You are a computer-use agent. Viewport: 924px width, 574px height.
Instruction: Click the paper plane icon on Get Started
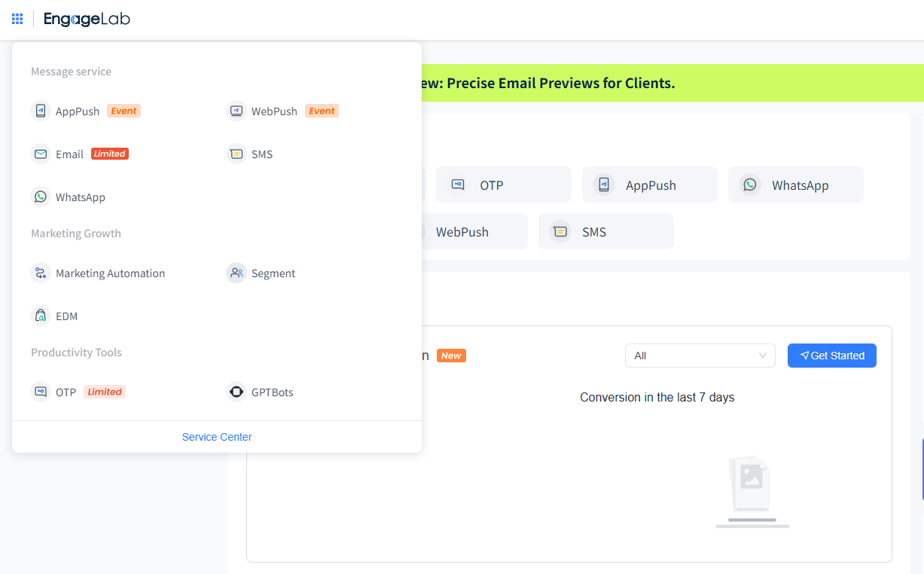(804, 356)
